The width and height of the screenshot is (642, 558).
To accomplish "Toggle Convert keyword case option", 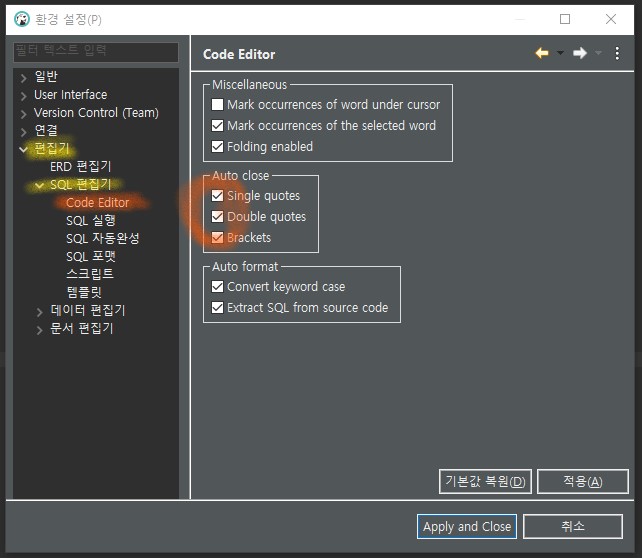I will (217, 287).
